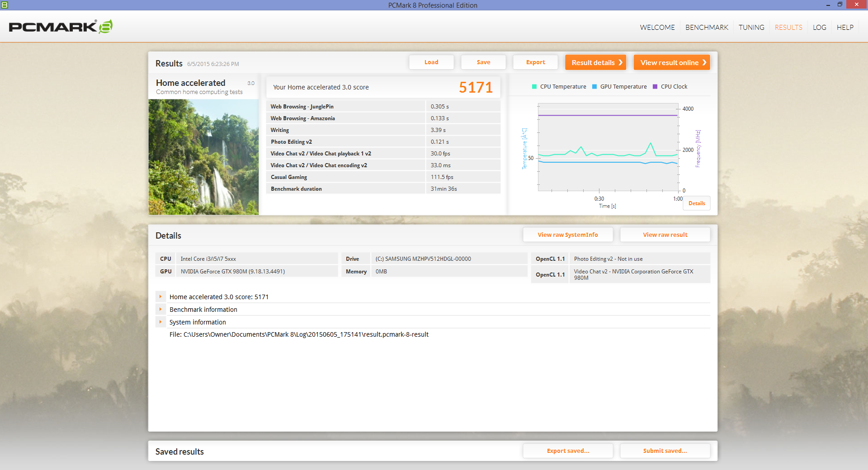Click View raw result button
The image size is (868, 470).
(665, 235)
